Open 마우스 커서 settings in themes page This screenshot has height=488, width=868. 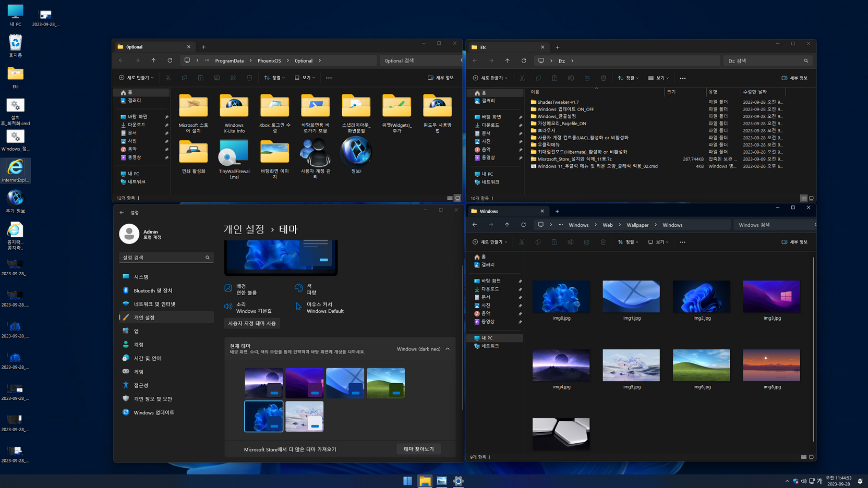319,308
